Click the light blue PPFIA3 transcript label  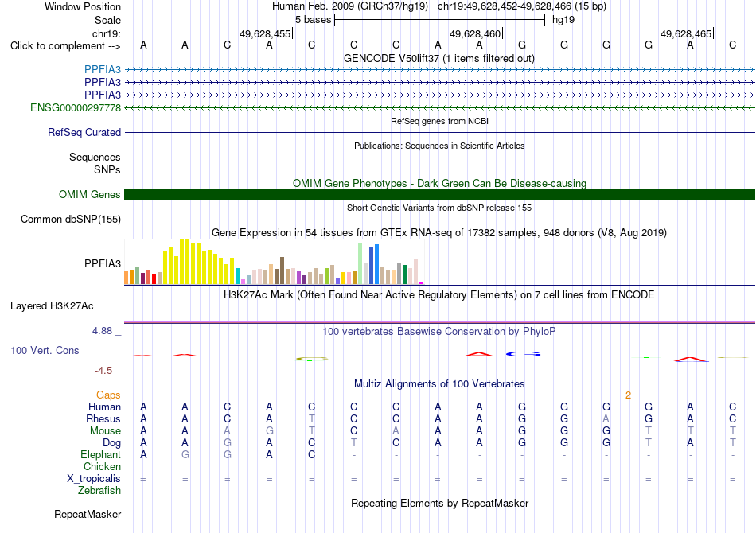[102, 69]
